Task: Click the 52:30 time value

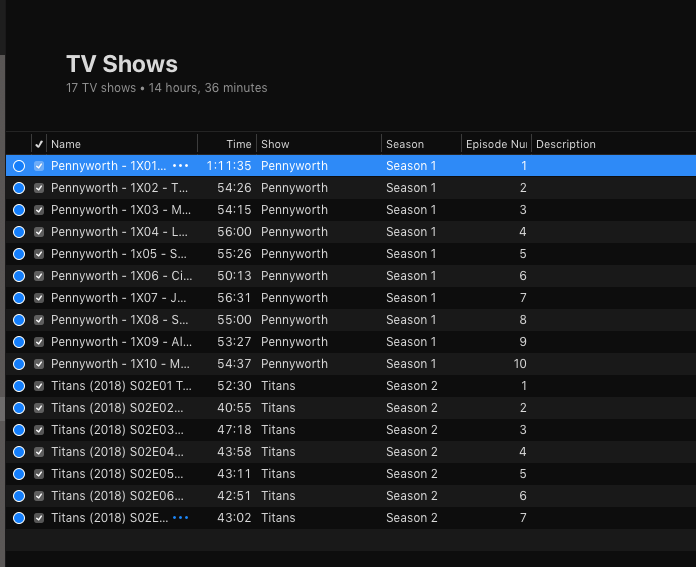Action: click(234, 386)
